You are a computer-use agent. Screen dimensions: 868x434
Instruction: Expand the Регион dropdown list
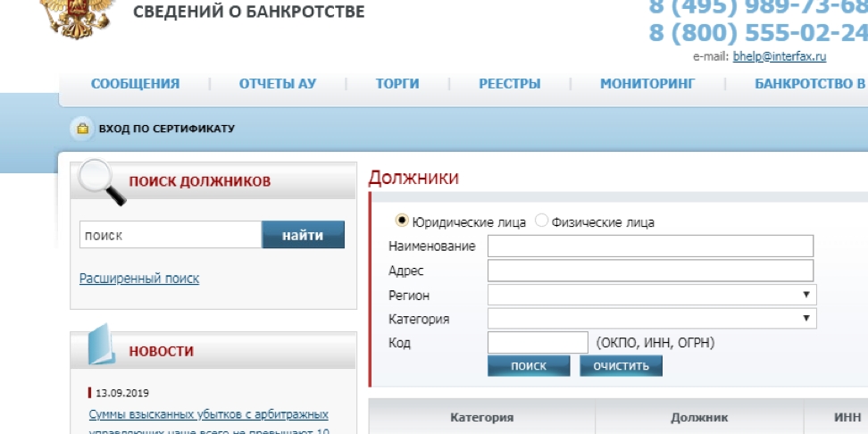point(651,295)
